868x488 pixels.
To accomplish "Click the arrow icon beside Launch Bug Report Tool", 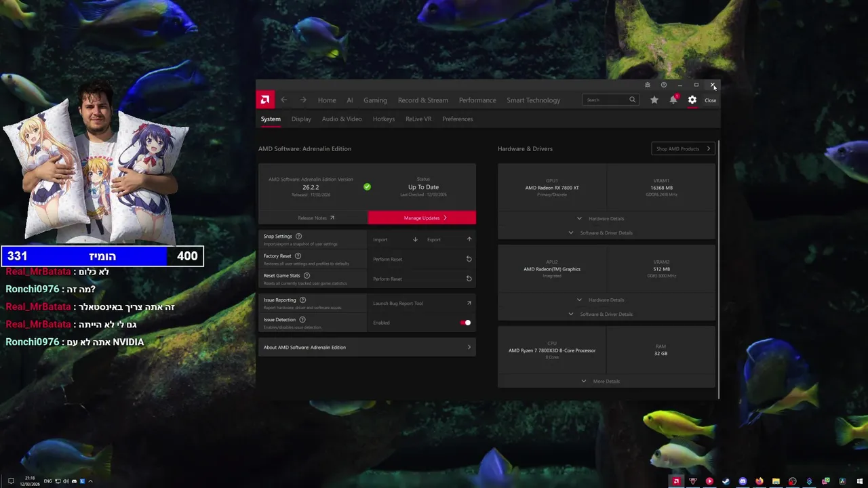I will (x=469, y=303).
